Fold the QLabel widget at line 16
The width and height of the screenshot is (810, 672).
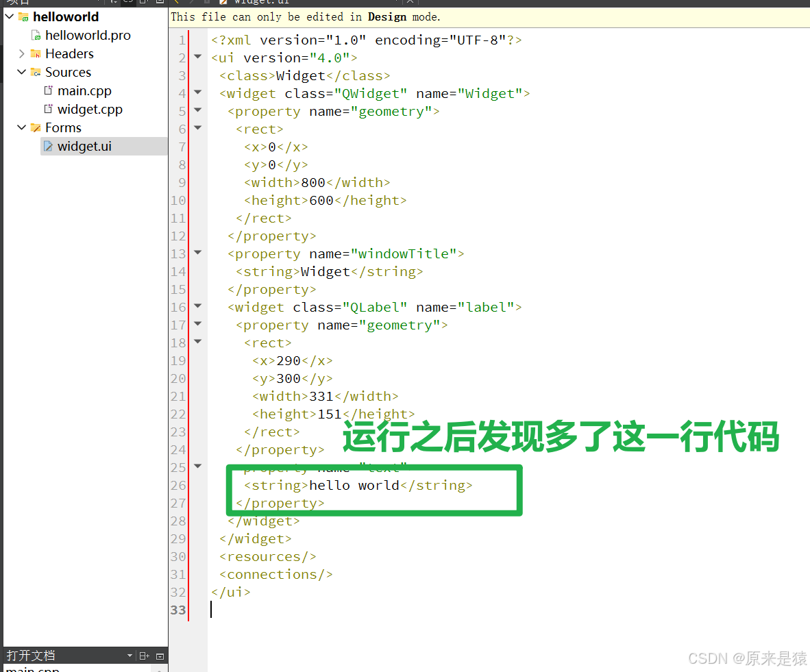pos(198,306)
